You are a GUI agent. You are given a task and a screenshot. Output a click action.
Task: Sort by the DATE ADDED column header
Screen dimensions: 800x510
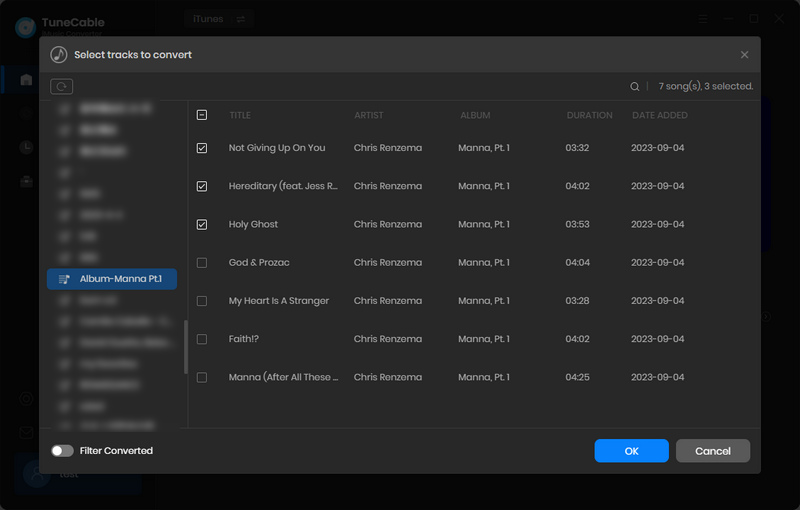(x=660, y=115)
